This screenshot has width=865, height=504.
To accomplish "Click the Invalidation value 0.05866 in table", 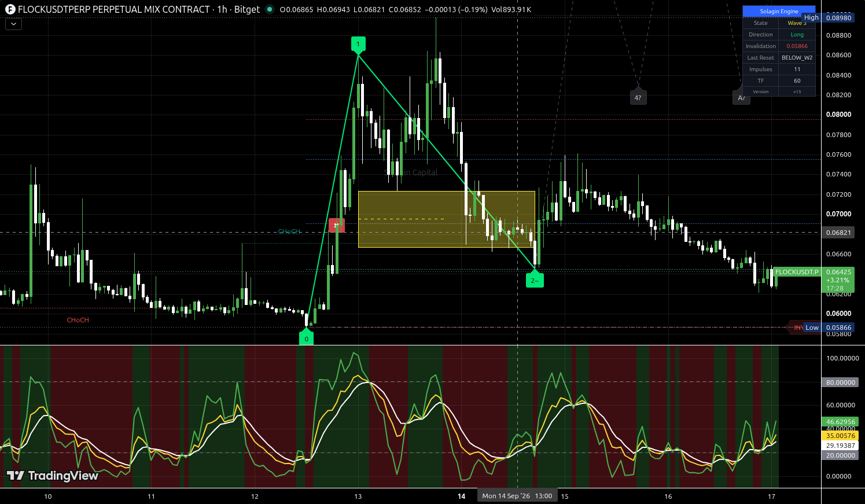I will [x=797, y=46].
